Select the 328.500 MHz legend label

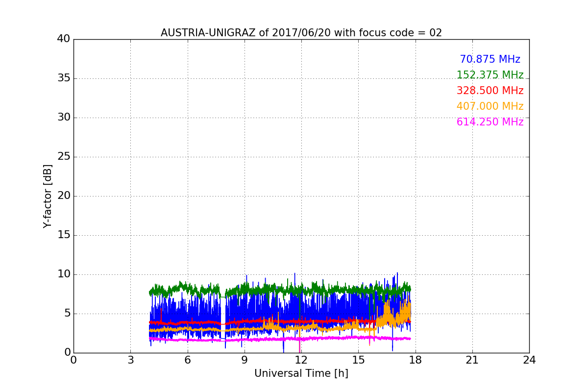pyautogui.click(x=490, y=91)
